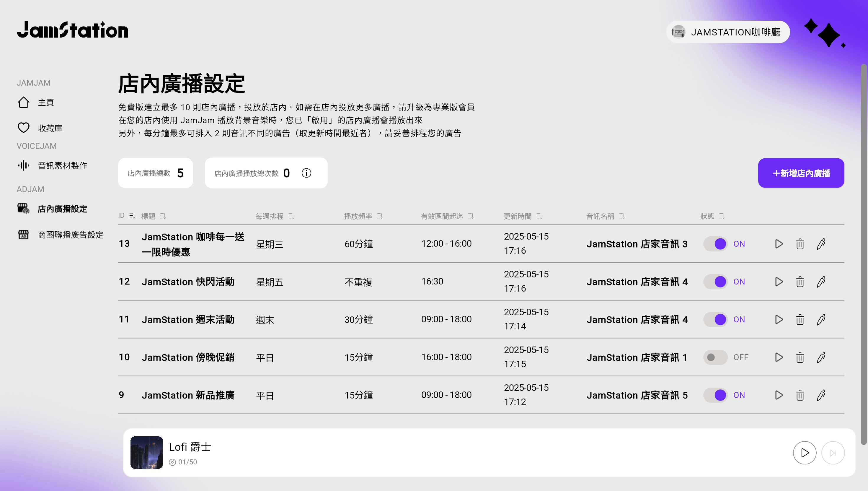
Task: Click +新增店內廣播 button
Action: click(x=801, y=173)
